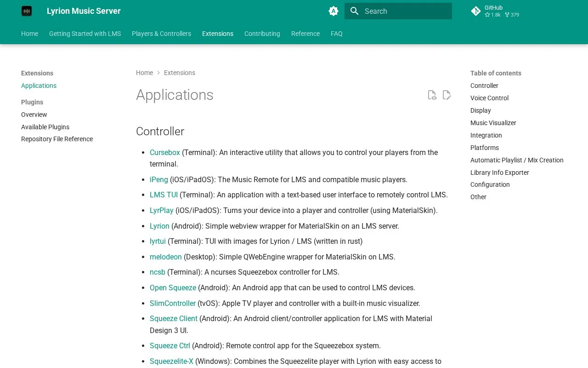
Task: Focus the Search input field
Action: click(398, 11)
